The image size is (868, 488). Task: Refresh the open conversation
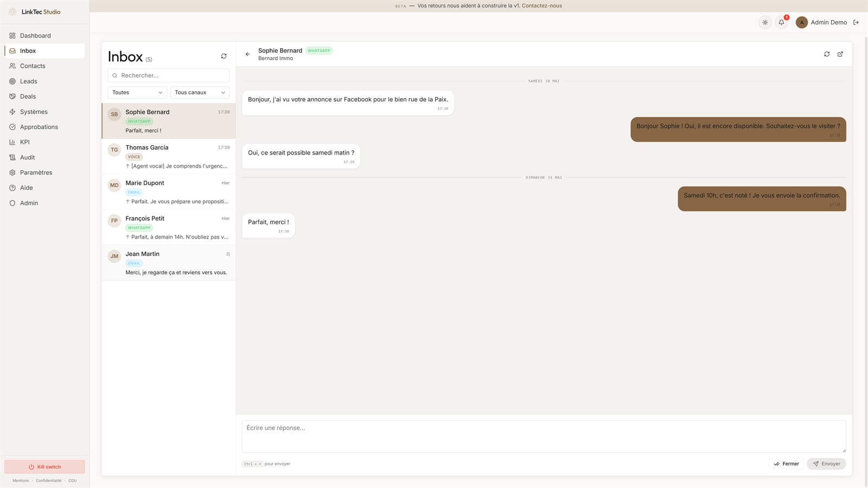coord(827,54)
